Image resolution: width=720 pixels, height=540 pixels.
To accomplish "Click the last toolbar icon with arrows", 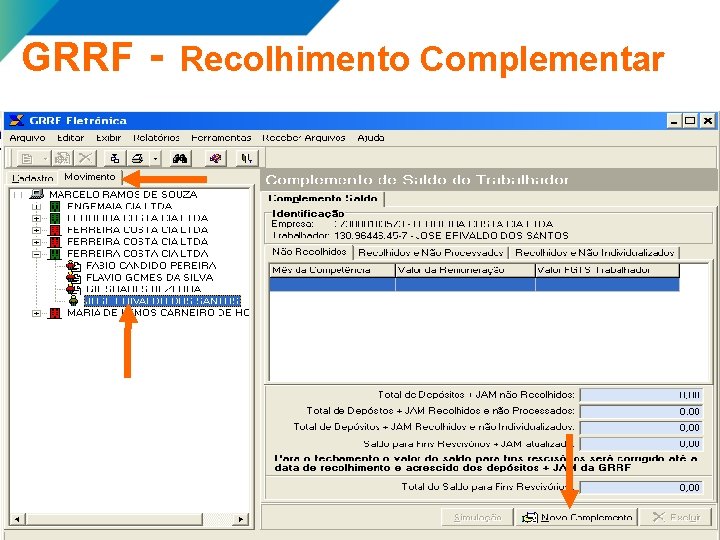I will pyautogui.click(x=247, y=159).
